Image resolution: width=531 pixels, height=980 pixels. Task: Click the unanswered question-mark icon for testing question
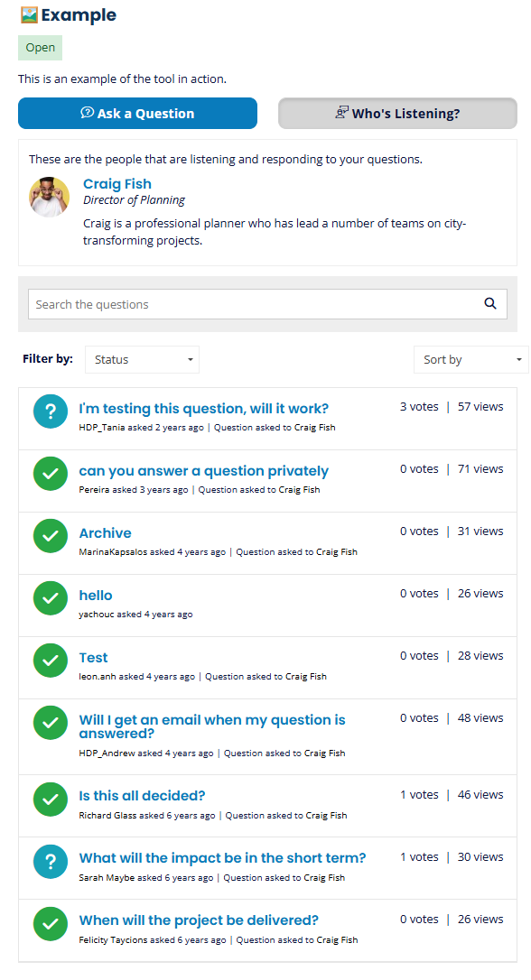pos(51,411)
